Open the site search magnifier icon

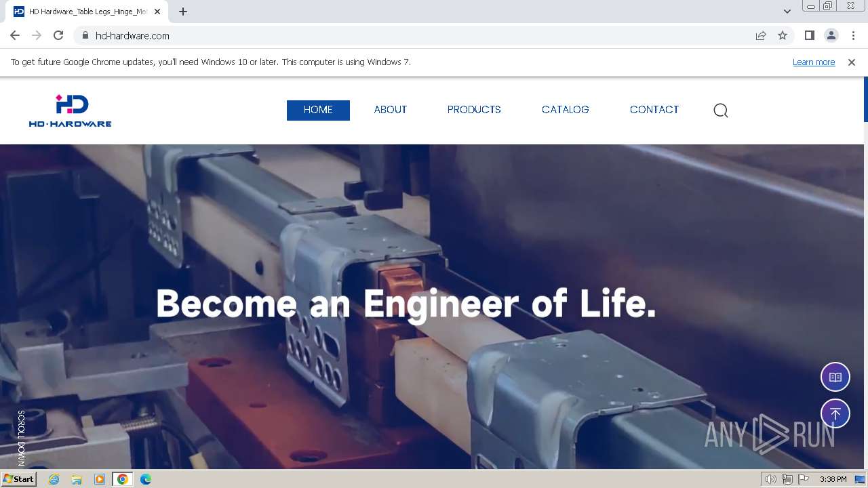pyautogui.click(x=721, y=110)
